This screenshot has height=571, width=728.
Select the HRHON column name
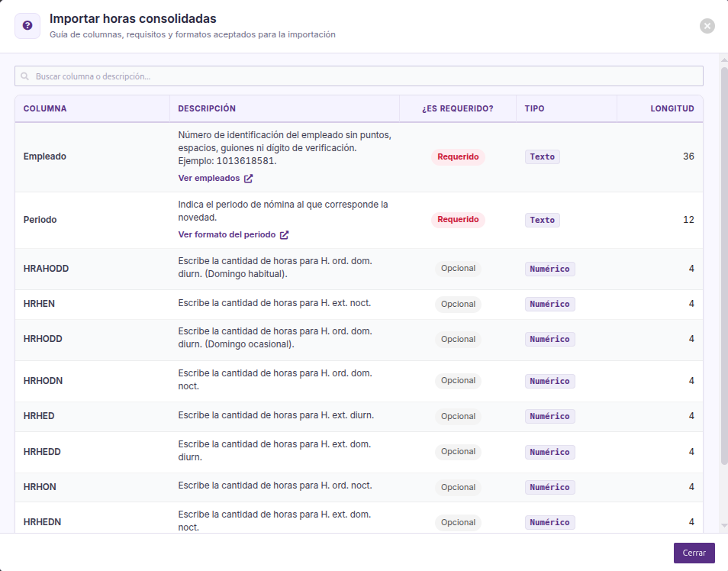40,487
